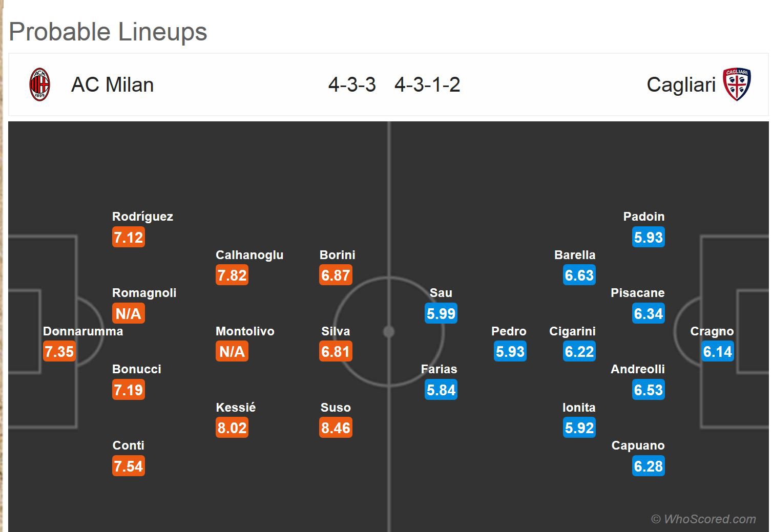Select Cragno's 6.14 rating badge
Viewport: 772px width, 532px height.
[x=717, y=352]
